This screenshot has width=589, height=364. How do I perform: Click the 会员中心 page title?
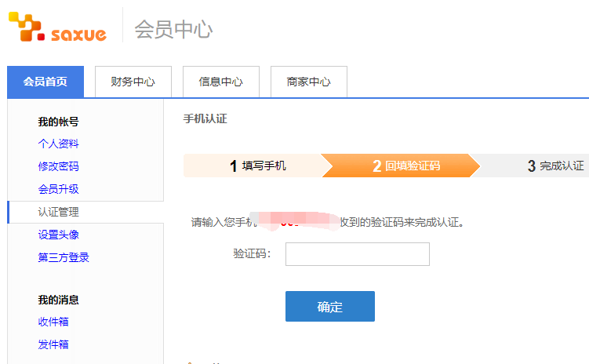point(173,30)
